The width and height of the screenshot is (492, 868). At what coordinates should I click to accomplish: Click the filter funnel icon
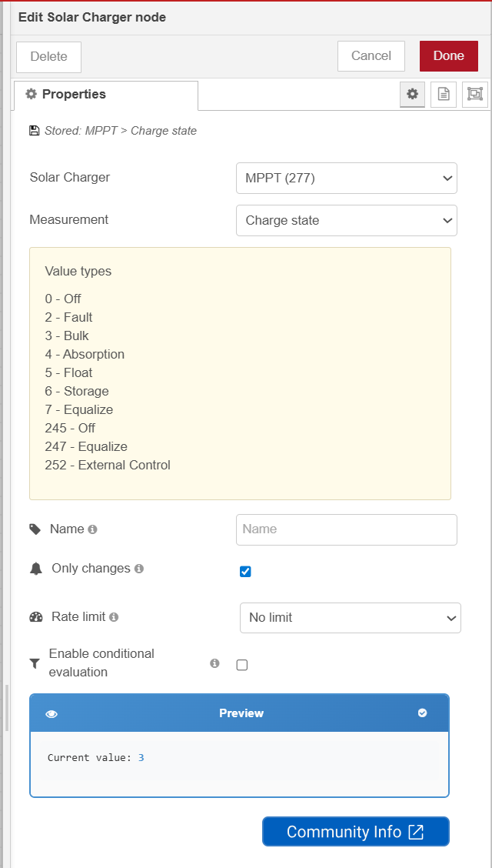click(x=35, y=663)
